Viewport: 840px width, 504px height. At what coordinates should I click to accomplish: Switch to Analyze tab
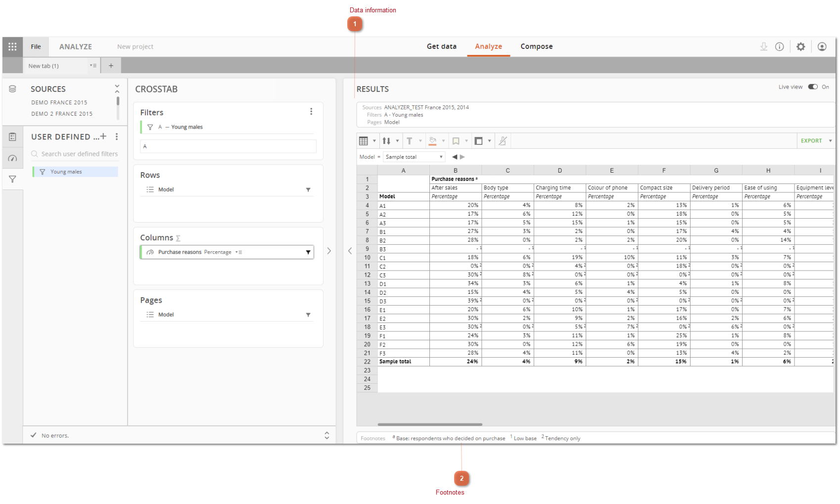(488, 46)
